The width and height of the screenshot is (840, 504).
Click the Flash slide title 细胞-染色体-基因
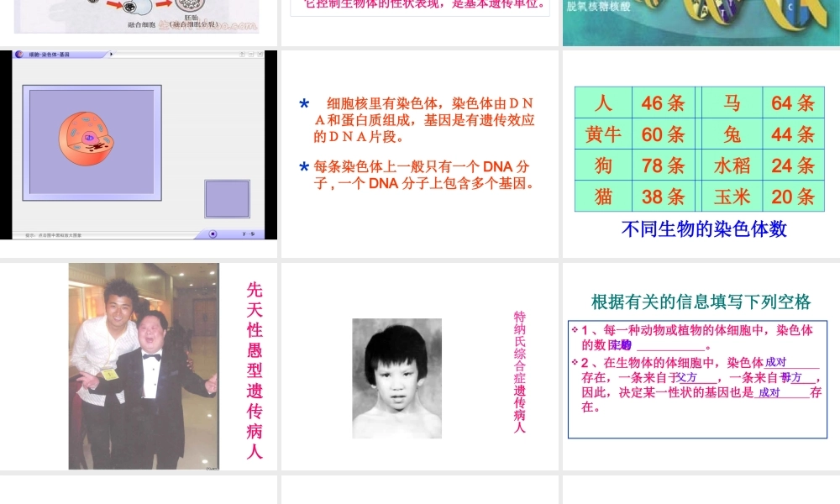coord(49,55)
